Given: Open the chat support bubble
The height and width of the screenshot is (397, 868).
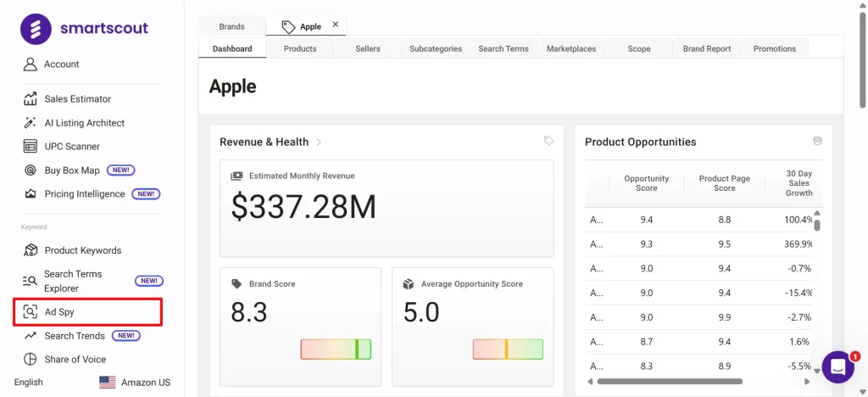Looking at the screenshot, I should tap(838, 366).
